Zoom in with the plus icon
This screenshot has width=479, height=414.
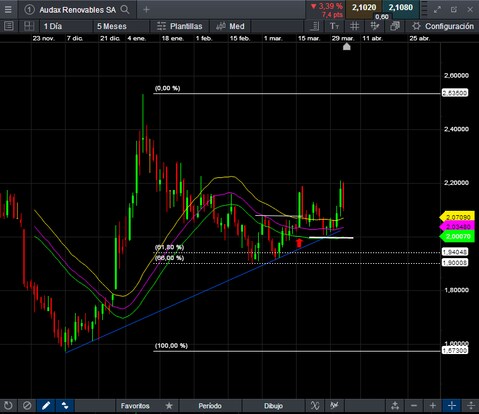(x=433, y=406)
